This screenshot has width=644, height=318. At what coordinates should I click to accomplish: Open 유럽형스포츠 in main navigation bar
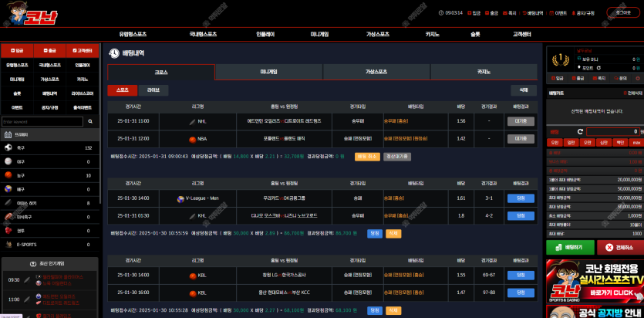(133, 35)
